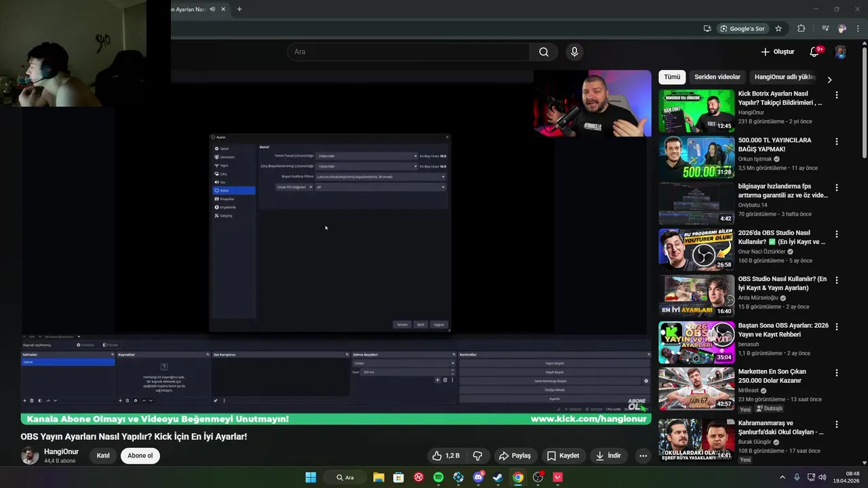
Task: Click the Google'a Sor lens button
Action: 743,28
